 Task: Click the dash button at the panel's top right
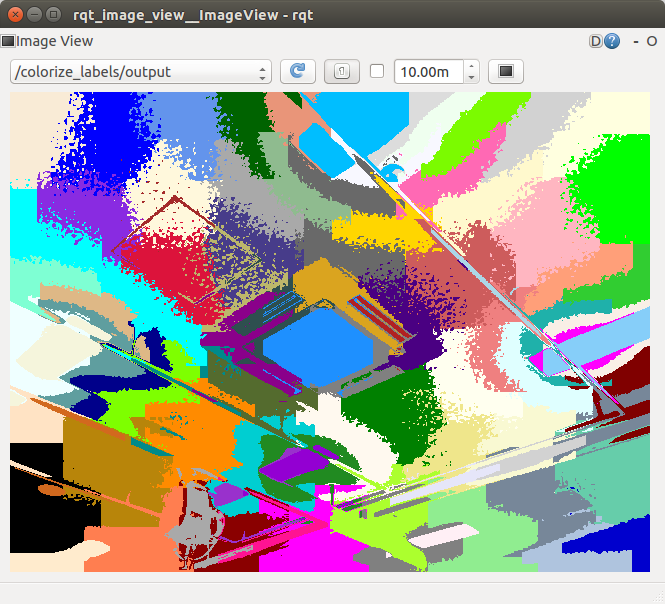(636, 42)
